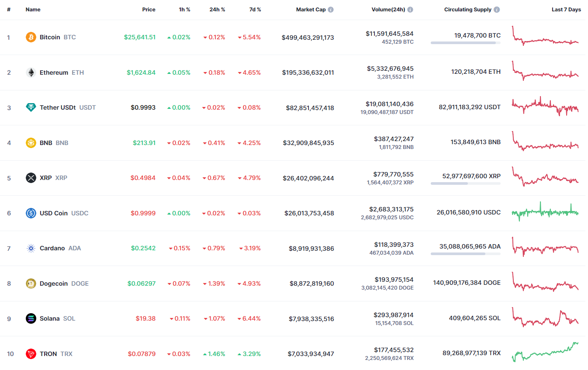
Task: Click the TRON logo icon
Action: tap(31, 354)
